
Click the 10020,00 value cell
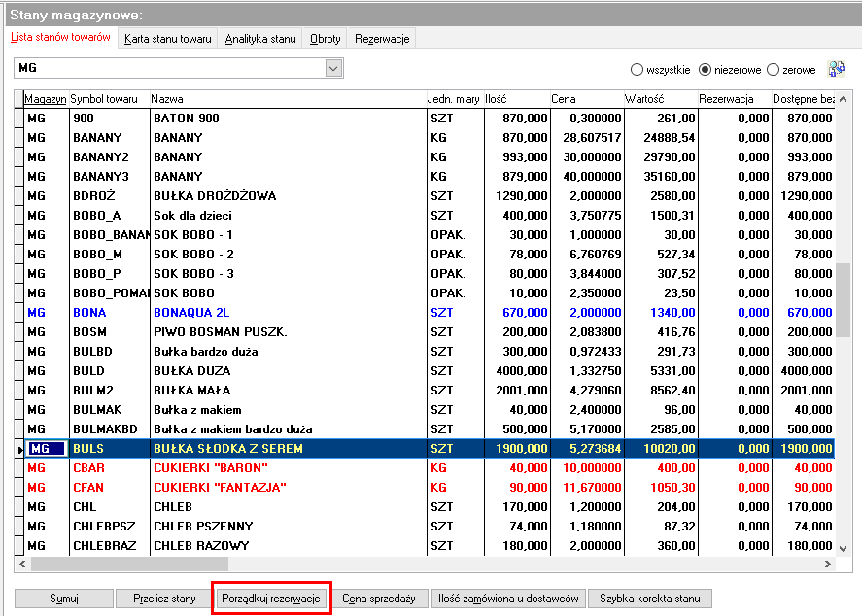coord(661,449)
